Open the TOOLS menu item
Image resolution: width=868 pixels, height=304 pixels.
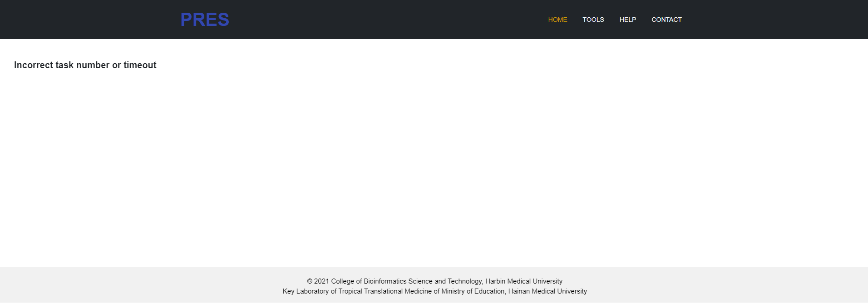[x=593, y=20]
